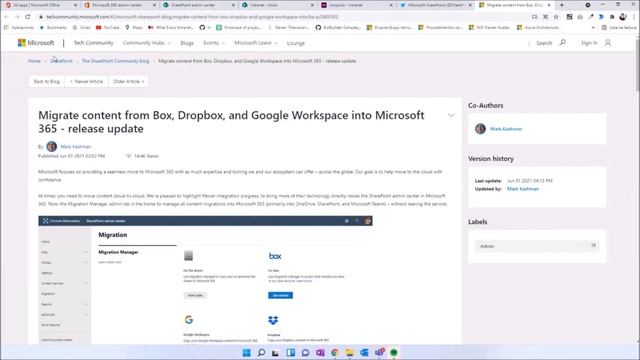The image size is (640, 360).
Task: Open the Windows Start menu
Action: (247, 353)
